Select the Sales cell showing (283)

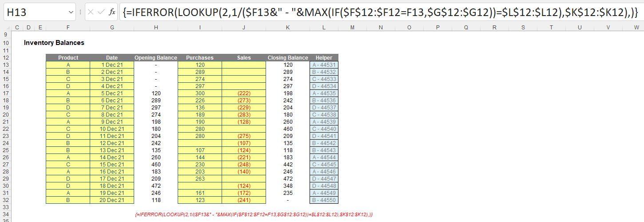[x=244, y=114]
